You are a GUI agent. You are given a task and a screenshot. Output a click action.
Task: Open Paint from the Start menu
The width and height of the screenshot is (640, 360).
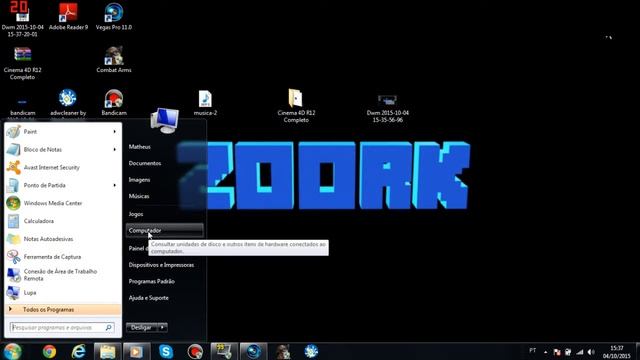pyautogui.click(x=63, y=131)
